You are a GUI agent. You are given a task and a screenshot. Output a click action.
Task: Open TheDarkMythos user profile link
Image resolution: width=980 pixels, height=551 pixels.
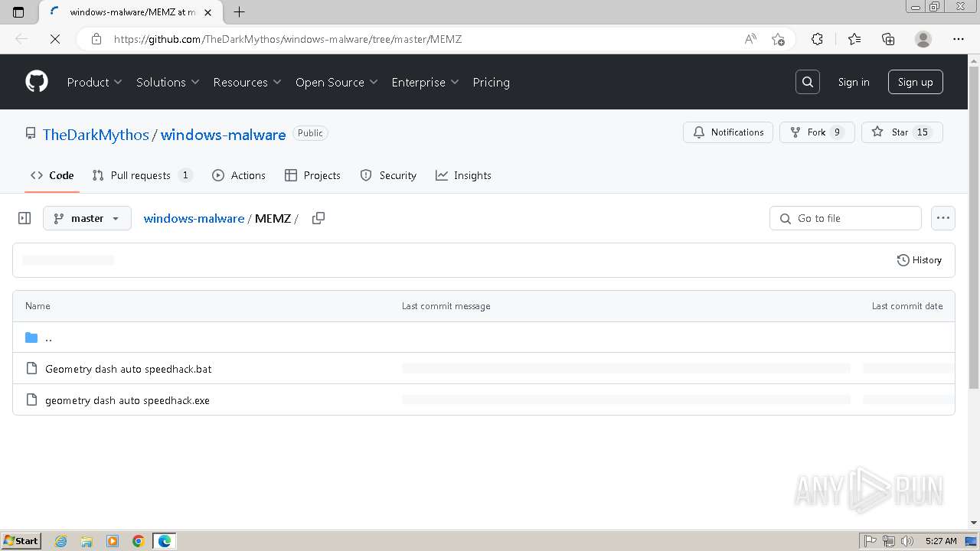(96, 134)
